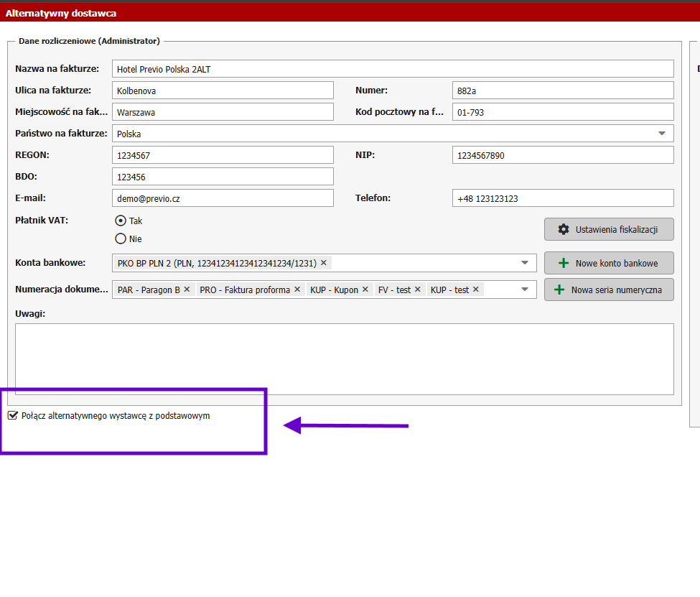Focus the NIP input field
The image size is (700, 597).
click(x=563, y=155)
